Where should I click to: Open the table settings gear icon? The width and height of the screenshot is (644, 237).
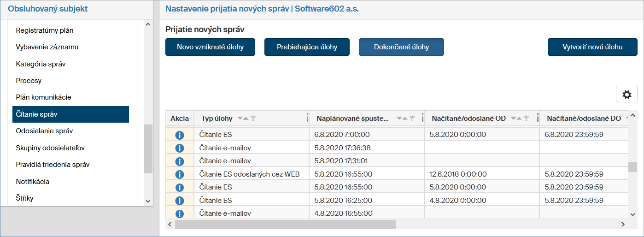click(626, 94)
